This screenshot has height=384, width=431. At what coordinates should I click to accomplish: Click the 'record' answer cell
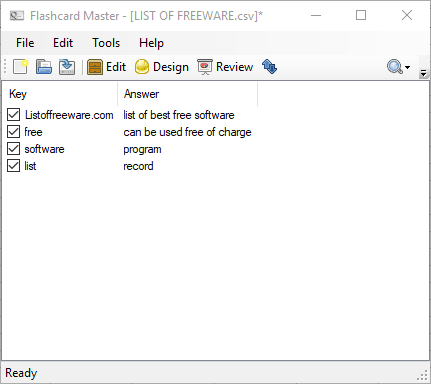[138, 166]
